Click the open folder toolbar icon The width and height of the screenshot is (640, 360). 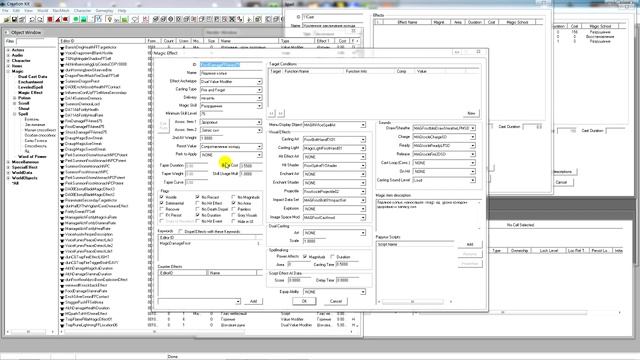(x=7, y=19)
